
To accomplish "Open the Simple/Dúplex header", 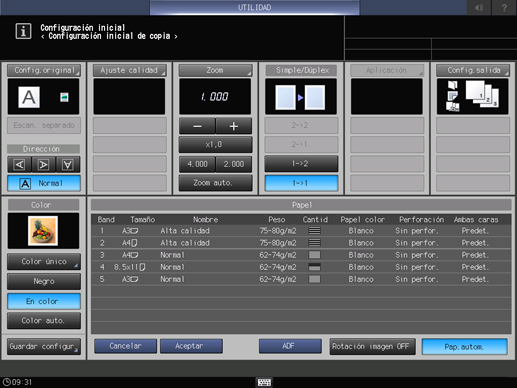I will (301, 70).
